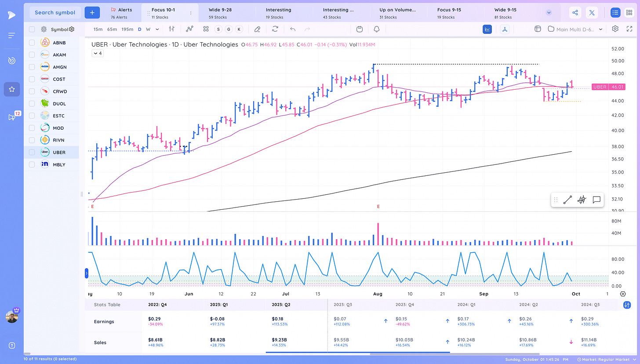This screenshot has height=364, width=640.
Task: Activate the blue chart view icon
Action: [487, 29]
